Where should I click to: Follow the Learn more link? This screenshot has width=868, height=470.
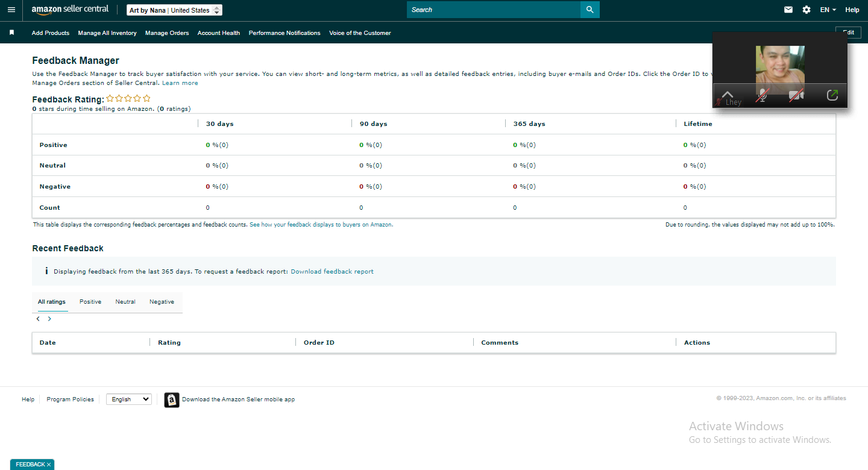tap(180, 83)
